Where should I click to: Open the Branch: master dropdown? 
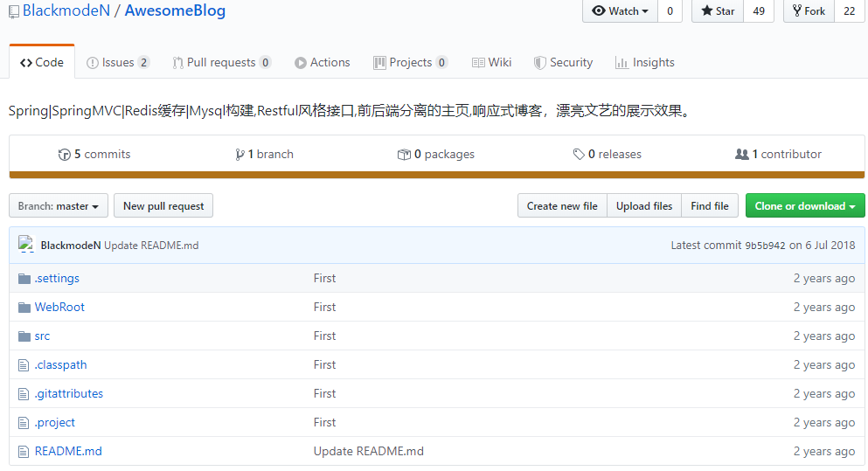58,206
